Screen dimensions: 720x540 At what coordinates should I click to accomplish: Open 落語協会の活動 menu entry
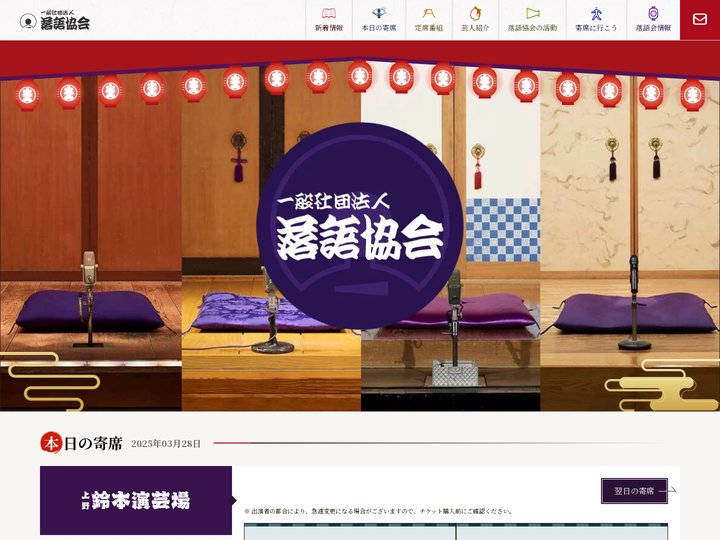532,20
